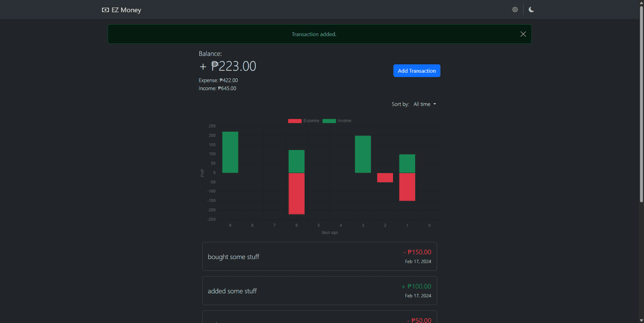Expand the "All time" sort dropdown
Screen dimensions: 644x323
point(425,104)
